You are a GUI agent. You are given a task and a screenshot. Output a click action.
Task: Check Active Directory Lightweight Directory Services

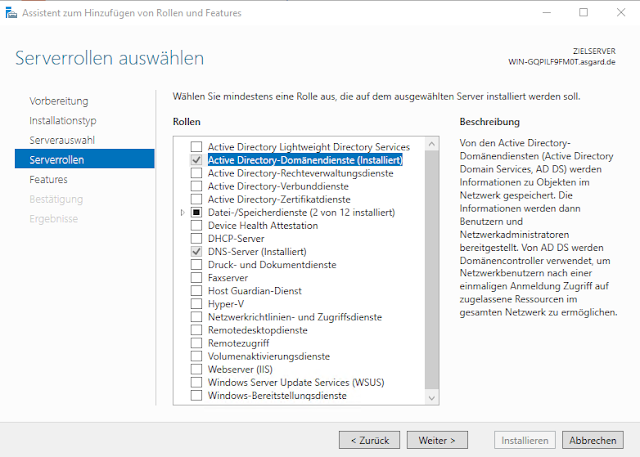197,147
